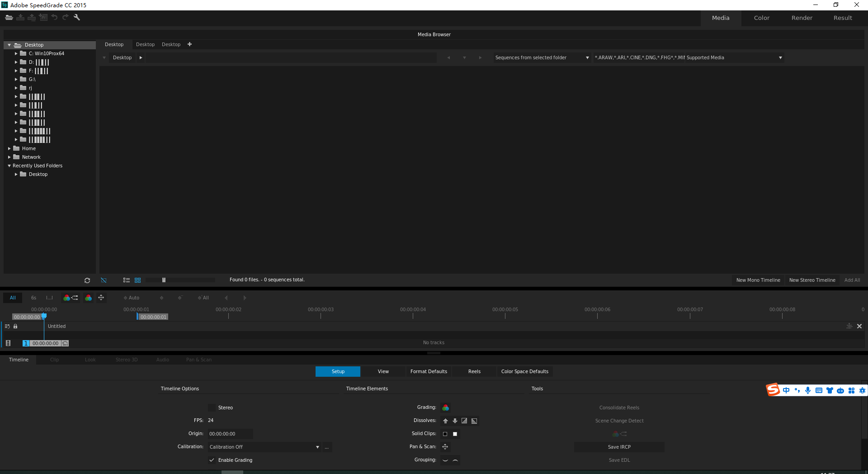Add a new browser tab with plus icon
This screenshot has width=868, height=474.
coord(190,44)
